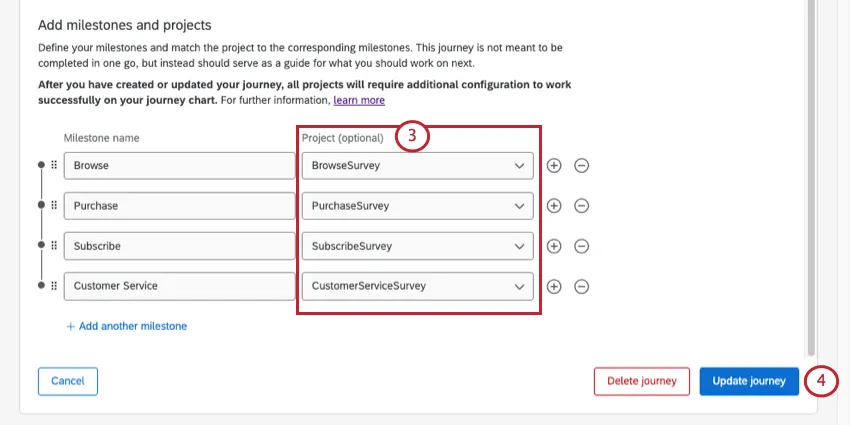The image size is (850, 425).
Task: Expand the SubscribeSurvey project dropdown
Action: point(417,246)
